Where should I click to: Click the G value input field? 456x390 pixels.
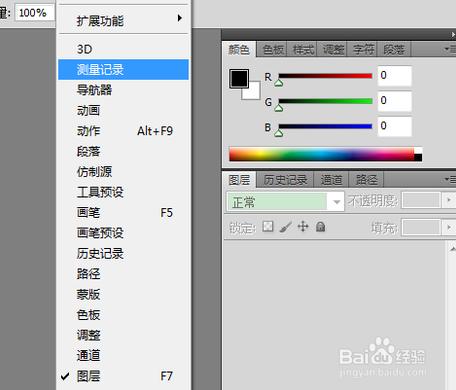tap(395, 101)
